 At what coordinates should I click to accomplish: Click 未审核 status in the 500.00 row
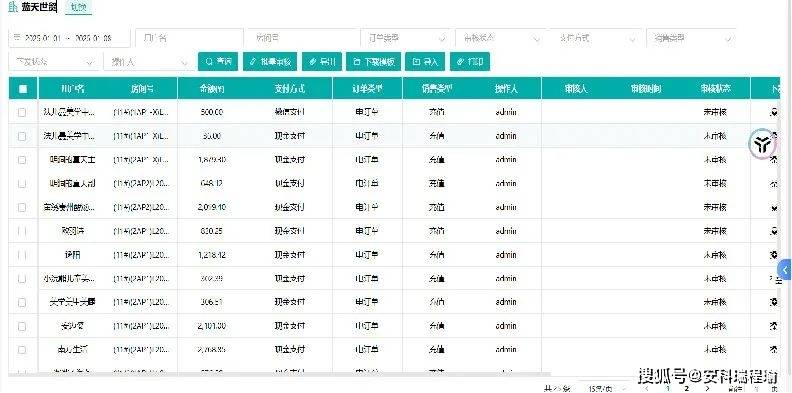click(715, 113)
